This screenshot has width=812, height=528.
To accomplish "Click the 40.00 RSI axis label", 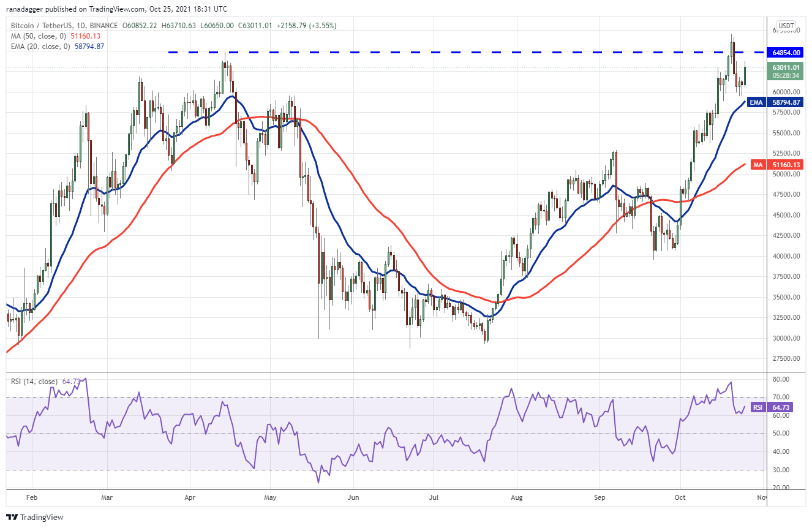I will tap(780, 451).
